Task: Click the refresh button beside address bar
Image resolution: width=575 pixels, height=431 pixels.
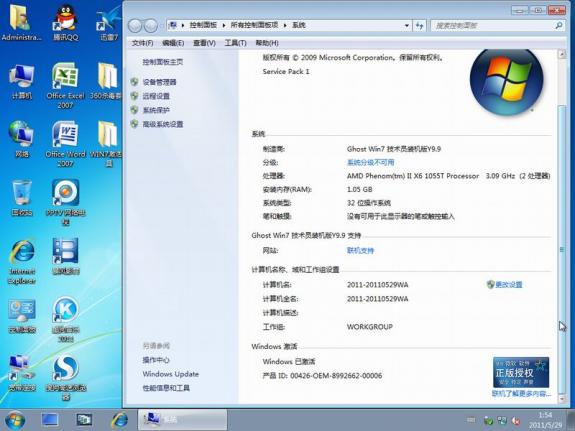Action: (x=420, y=26)
